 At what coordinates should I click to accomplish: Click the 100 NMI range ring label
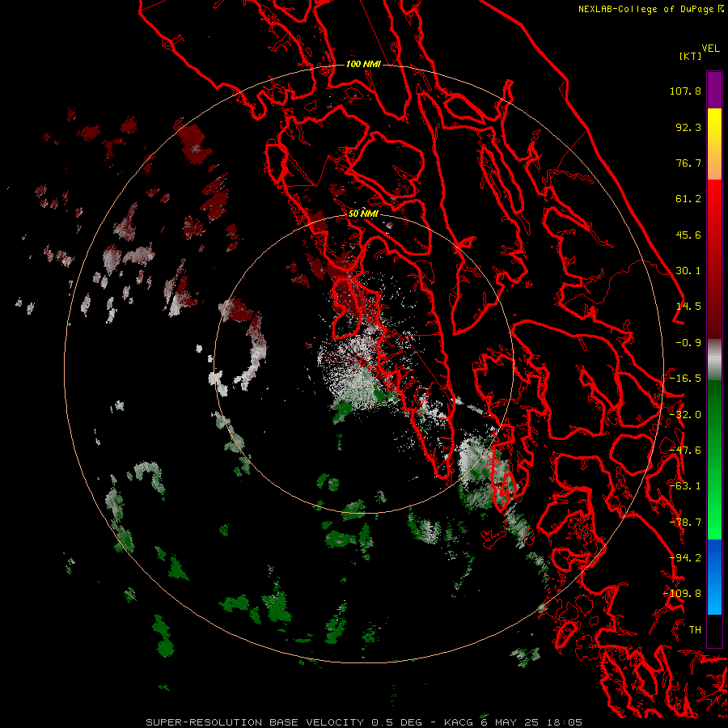pos(363,64)
